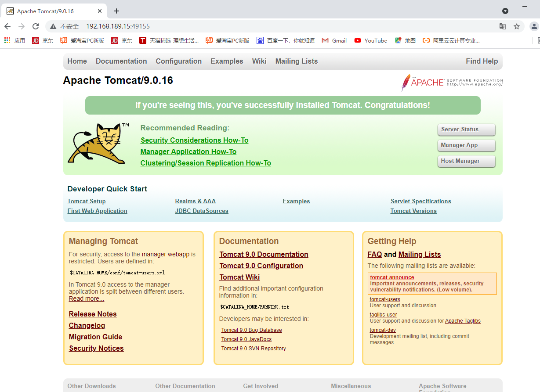Open the user profile avatar icon
540x392 pixels.
pos(534,26)
